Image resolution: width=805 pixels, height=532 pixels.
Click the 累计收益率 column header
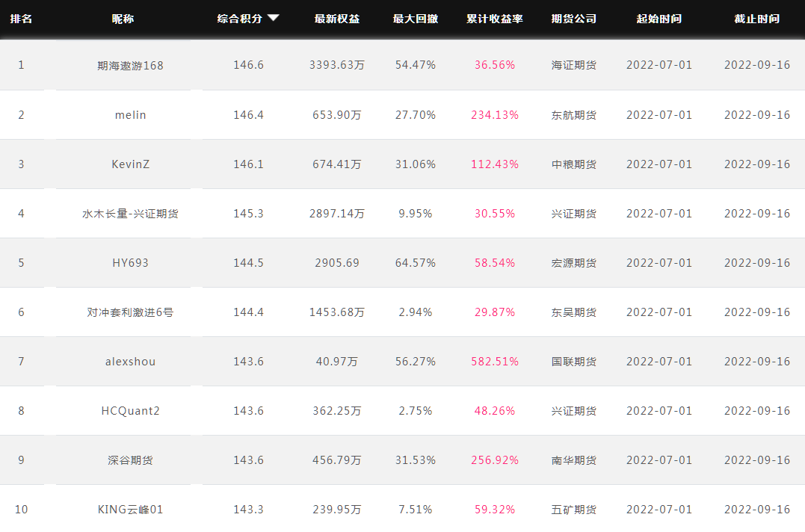494,19
